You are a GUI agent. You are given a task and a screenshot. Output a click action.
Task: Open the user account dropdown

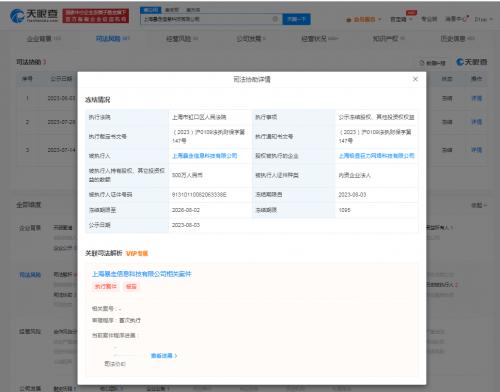click(x=483, y=20)
